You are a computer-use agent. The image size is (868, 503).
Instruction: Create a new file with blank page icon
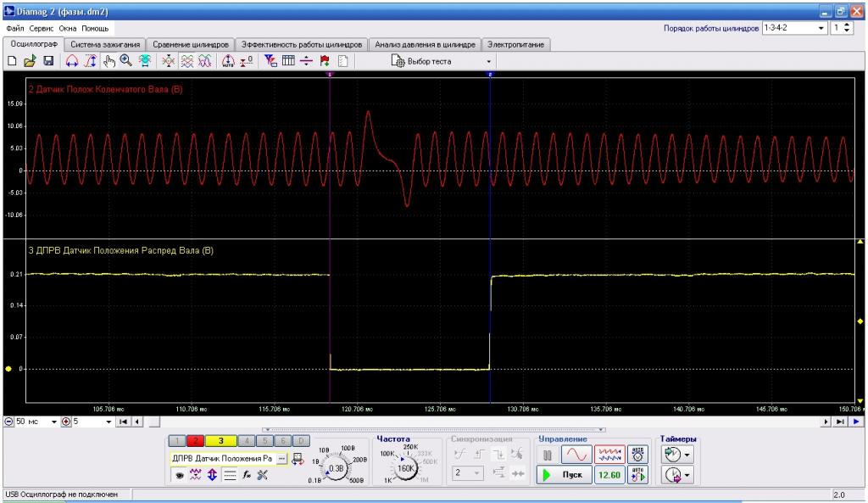click(x=12, y=61)
